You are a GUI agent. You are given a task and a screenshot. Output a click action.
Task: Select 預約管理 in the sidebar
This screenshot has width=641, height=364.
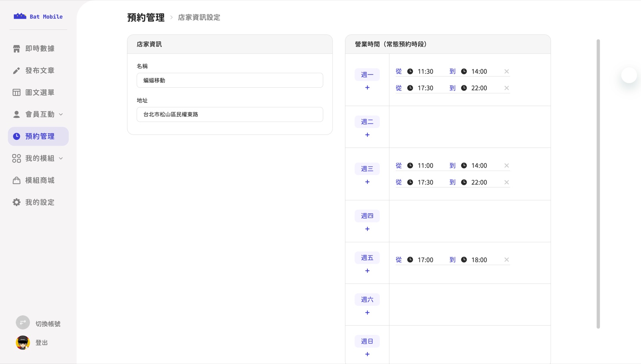(x=38, y=137)
